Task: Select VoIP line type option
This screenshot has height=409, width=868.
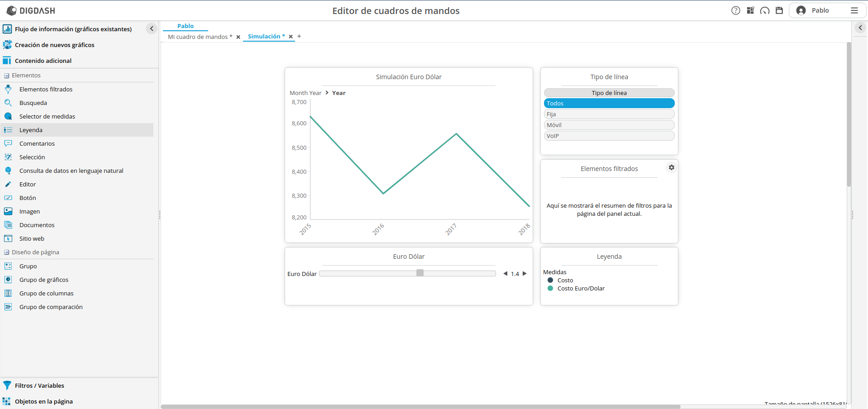Action: [x=609, y=136]
